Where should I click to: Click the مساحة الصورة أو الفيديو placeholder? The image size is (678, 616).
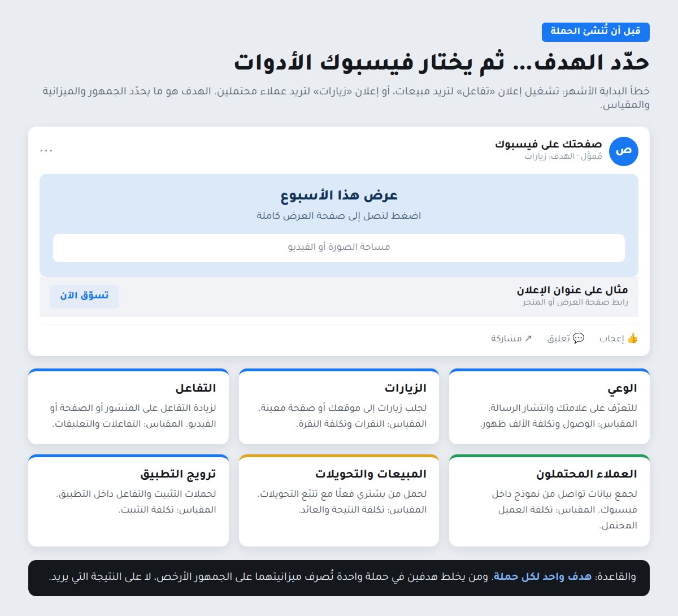pos(339,248)
